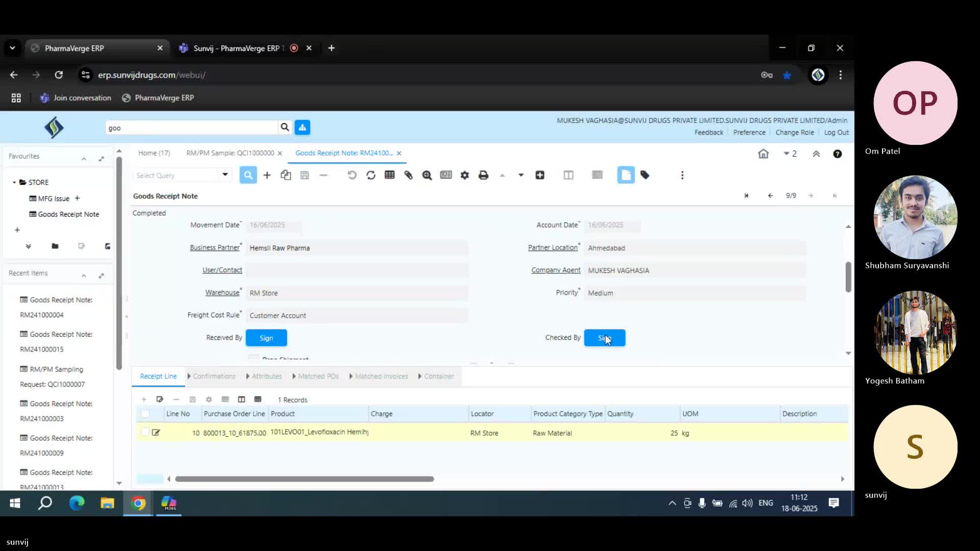Switch to the RM/PM Sample tab

point(230,153)
